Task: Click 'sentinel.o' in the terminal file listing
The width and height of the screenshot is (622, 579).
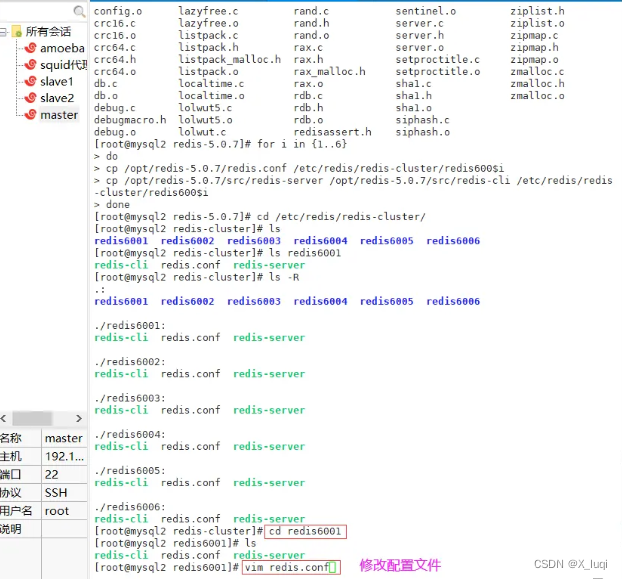Action: [x=426, y=11]
